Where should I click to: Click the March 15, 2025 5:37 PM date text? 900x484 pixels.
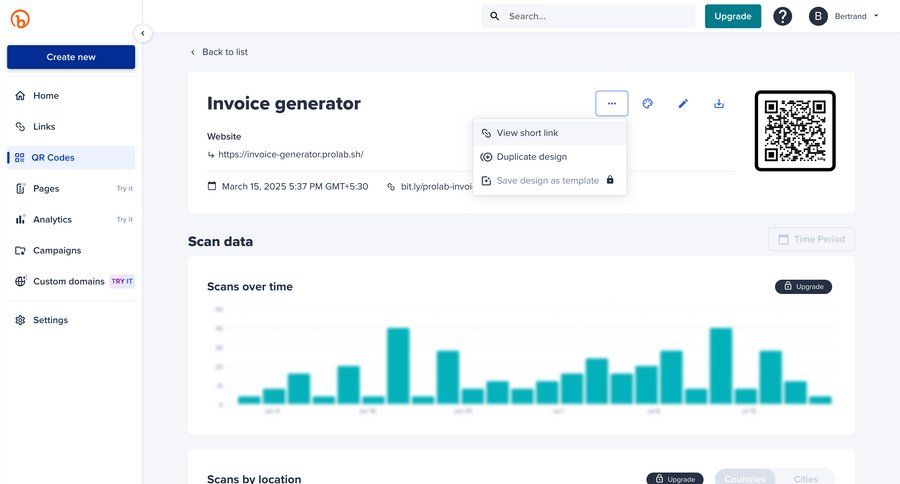click(x=295, y=187)
